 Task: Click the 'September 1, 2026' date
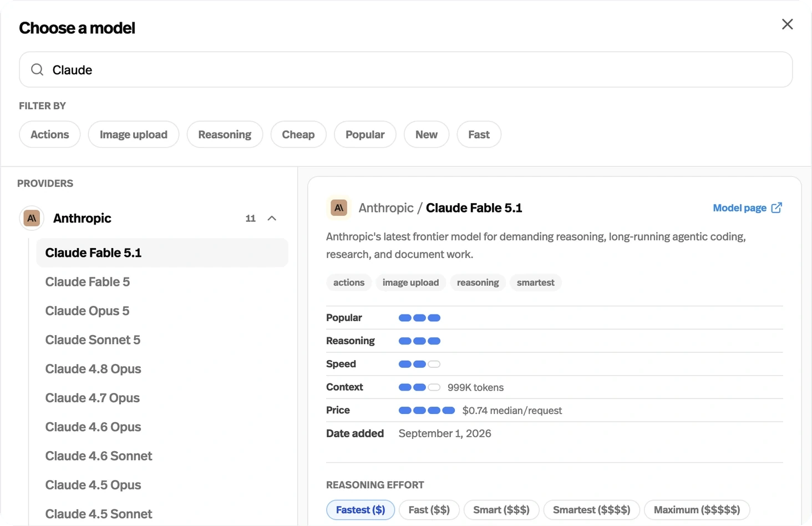(x=445, y=433)
